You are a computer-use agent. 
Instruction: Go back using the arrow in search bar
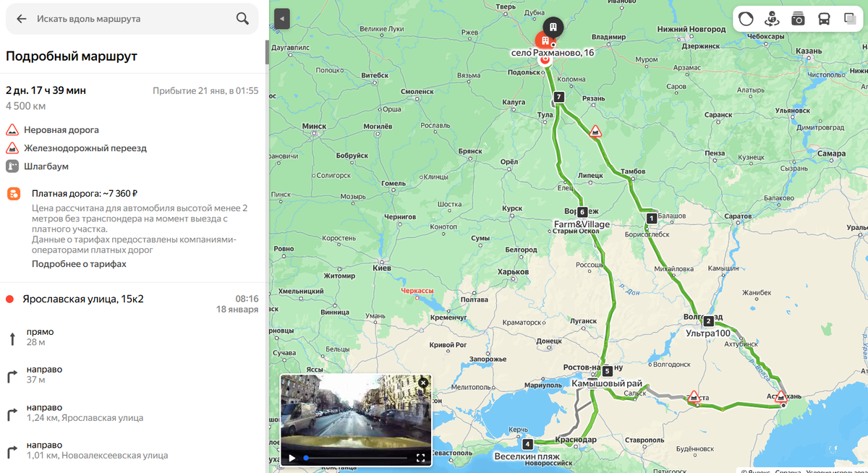tap(22, 19)
